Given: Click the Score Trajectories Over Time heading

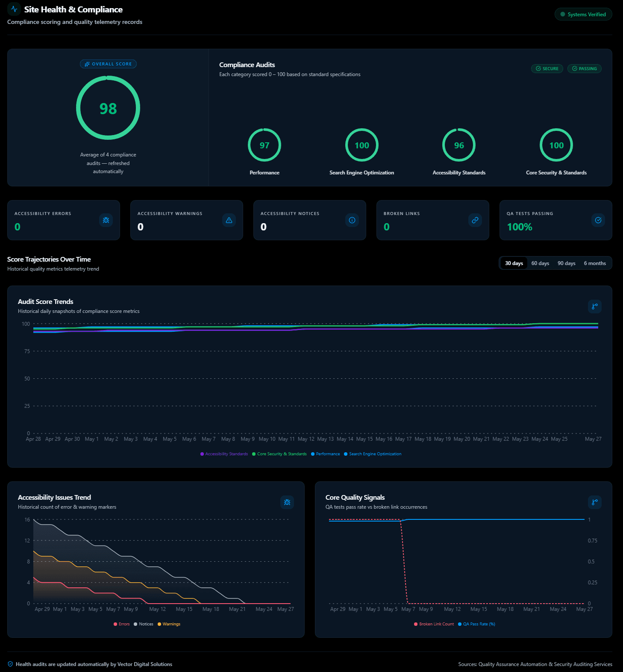Looking at the screenshot, I should (x=49, y=259).
